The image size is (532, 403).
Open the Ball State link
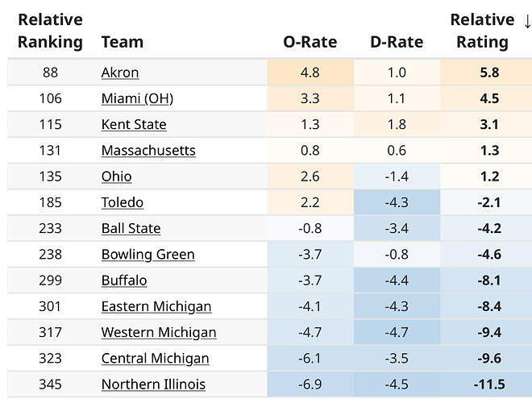(131, 228)
